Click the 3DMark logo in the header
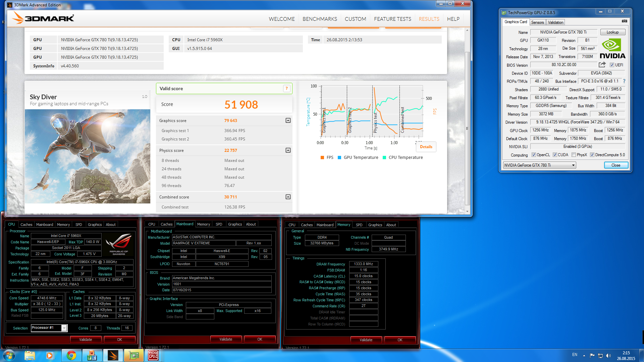Screen dimensions: 644x362 44,18
